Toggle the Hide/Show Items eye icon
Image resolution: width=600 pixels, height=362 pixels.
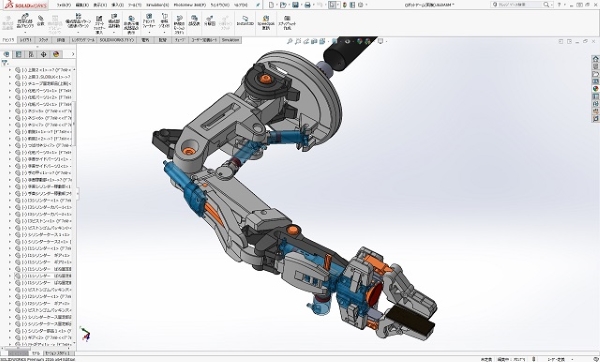pyautogui.click(x=347, y=41)
